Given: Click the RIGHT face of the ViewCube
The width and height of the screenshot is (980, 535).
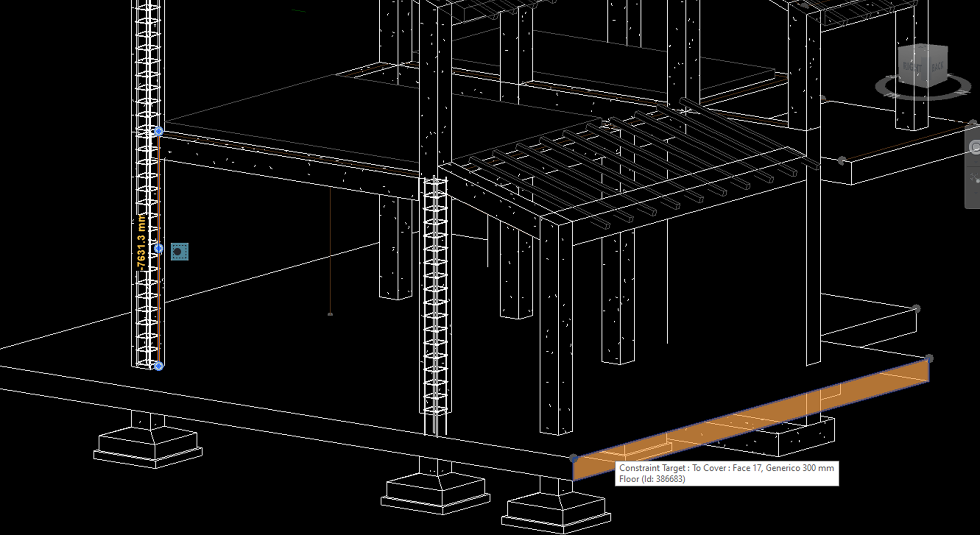Looking at the screenshot, I should (913, 66).
